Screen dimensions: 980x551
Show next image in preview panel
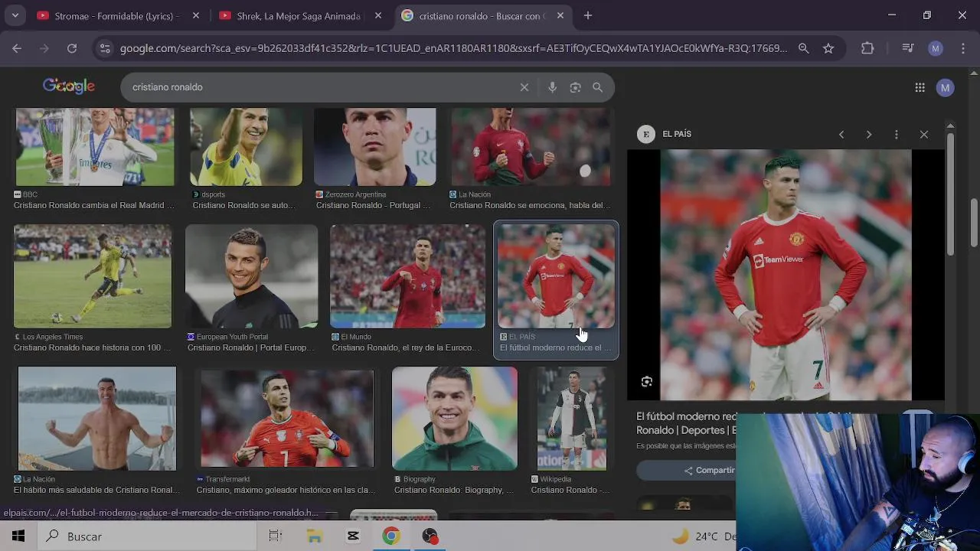(869, 135)
